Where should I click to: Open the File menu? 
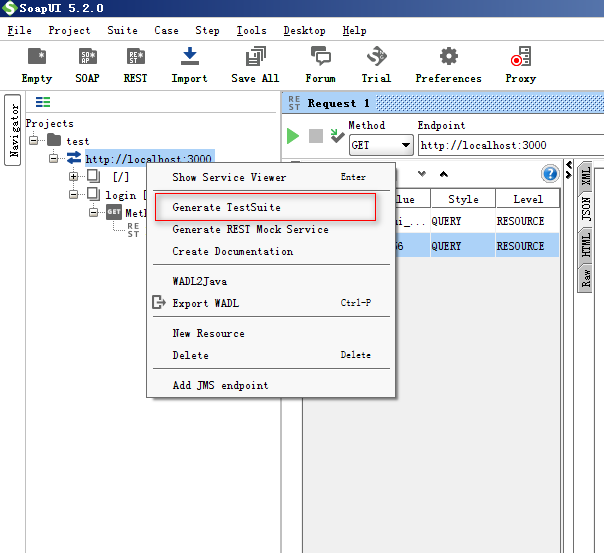(x=19, y=30)
